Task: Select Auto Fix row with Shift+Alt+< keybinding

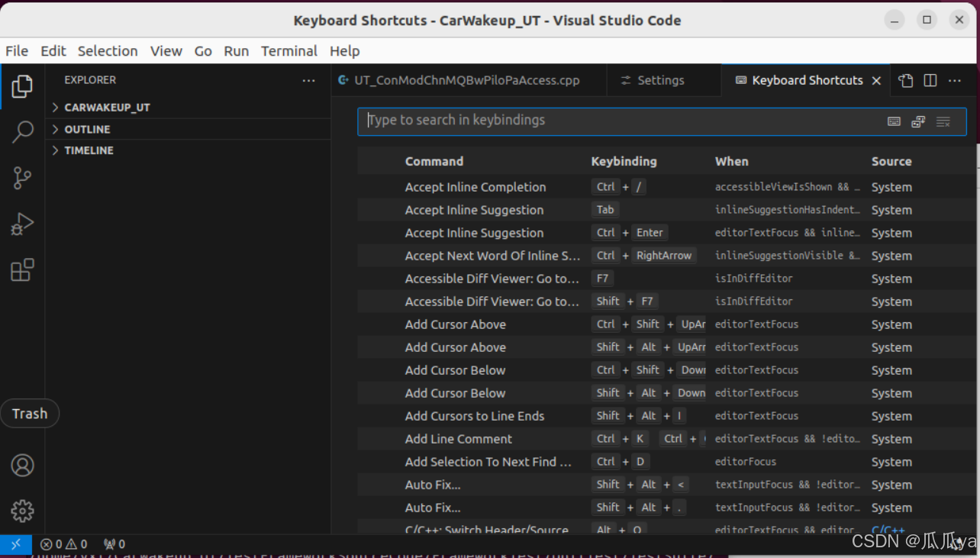Action: [666, 485]
